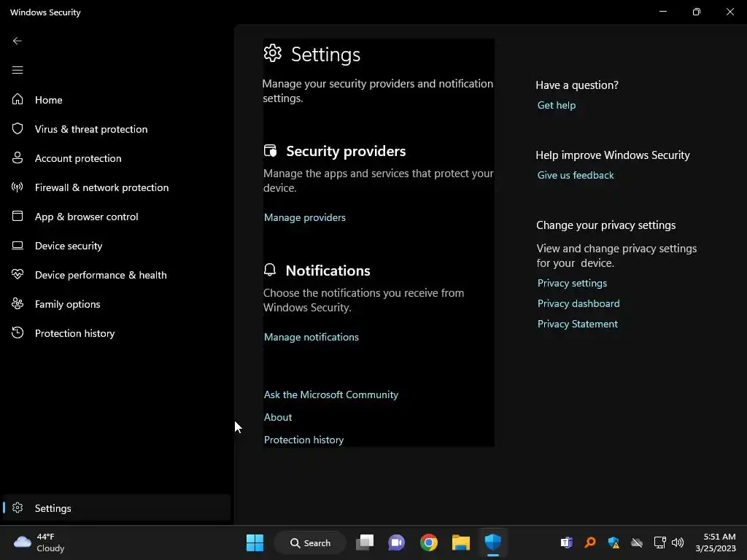Click the Settings page heading gear icon
The width and height of the screenshot is (747, 560).
point(273,53)
